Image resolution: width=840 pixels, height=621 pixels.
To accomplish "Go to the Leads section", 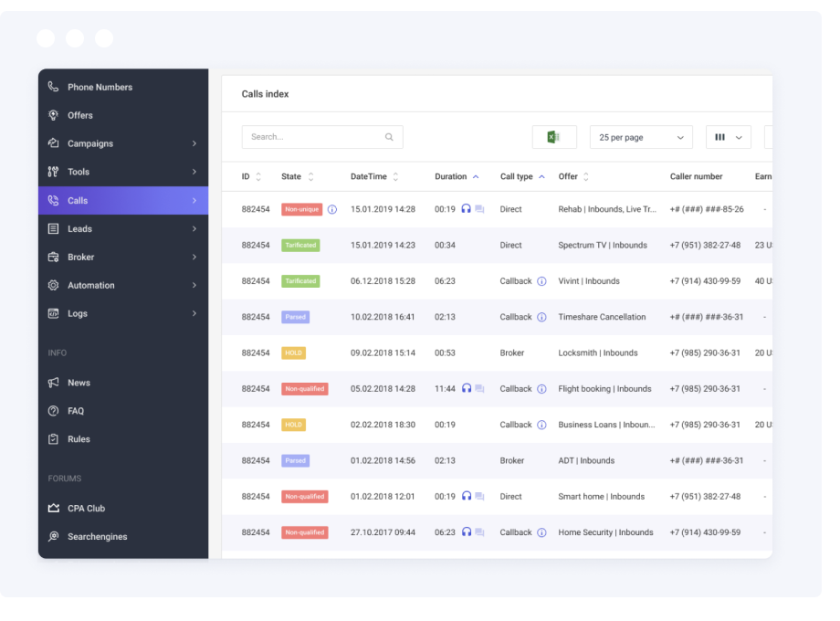I will click(x=79, y=228).
